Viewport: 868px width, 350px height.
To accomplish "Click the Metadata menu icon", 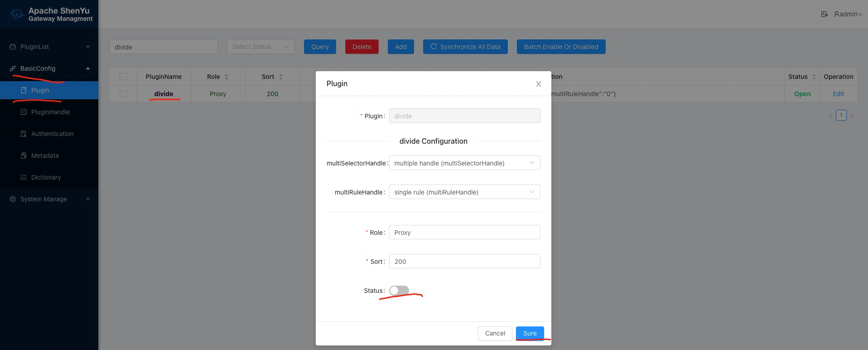I will click(x=24, y=156).
